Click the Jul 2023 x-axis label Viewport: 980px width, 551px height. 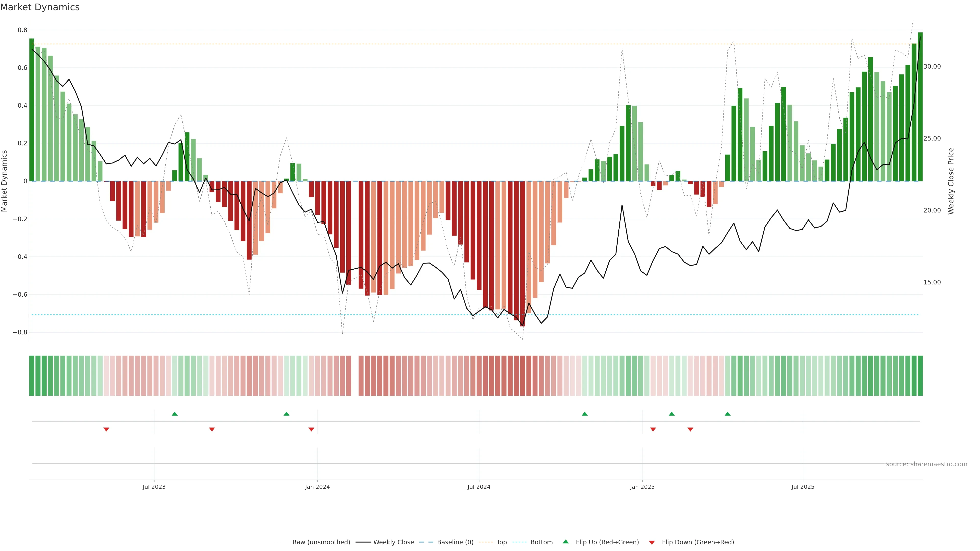point(154,487)
